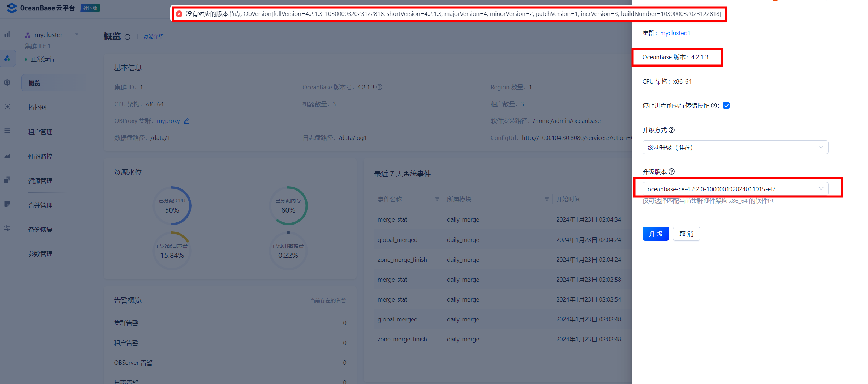The image size is (868, 384).
Task: Click the blue 升级 button
Action: click(x=656, y=234)
